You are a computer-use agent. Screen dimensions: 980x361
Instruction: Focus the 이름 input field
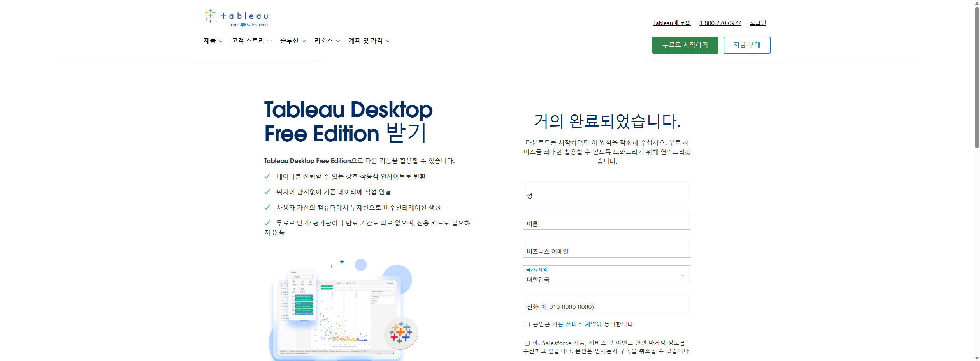tap(607, 220)
